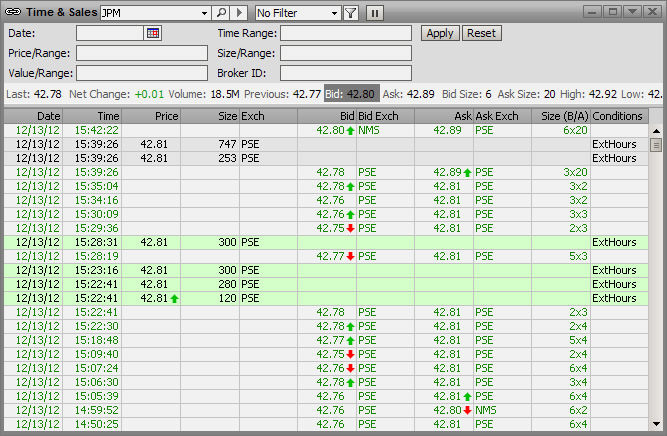Viewport: 667px width, 436px height.
Task: Click the Size (B/A) column header
Action: (x=561, y=116)
